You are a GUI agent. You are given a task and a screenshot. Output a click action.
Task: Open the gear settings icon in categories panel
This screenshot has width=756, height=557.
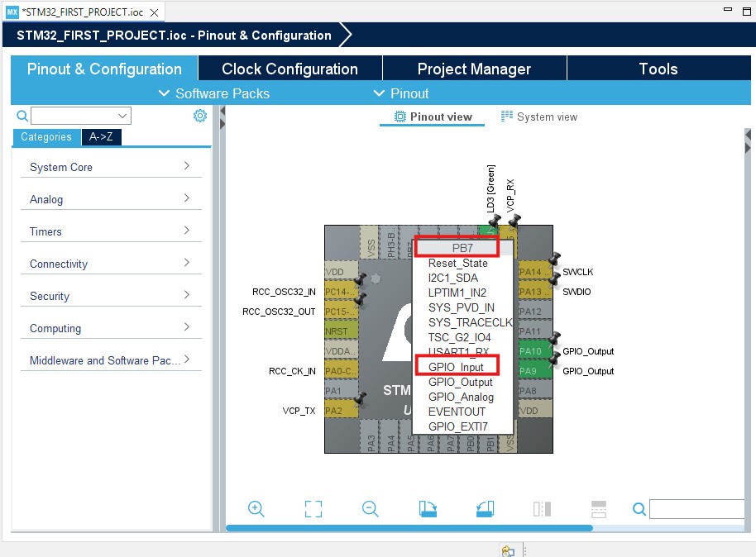pyautogui.click(x=200, y=116)
